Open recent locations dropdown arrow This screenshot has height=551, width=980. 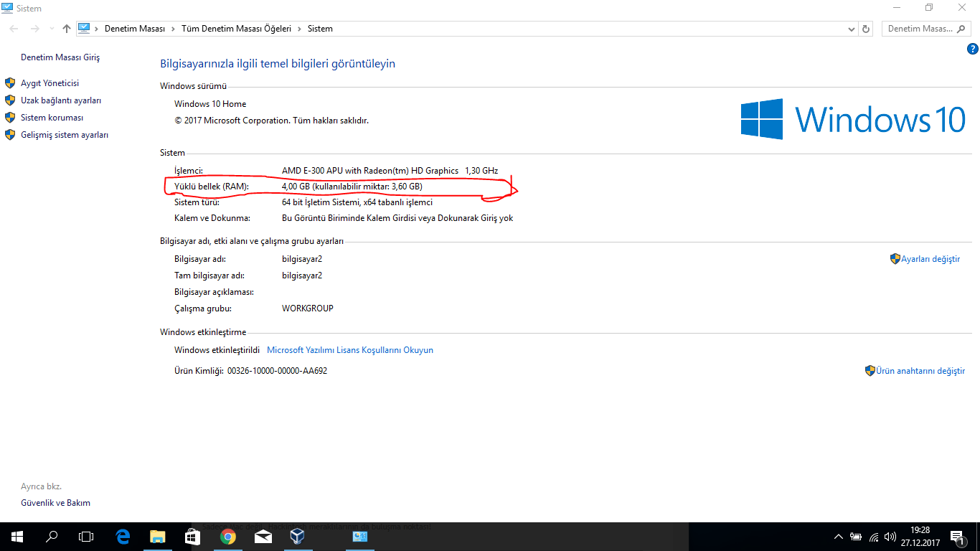tap(51, 29)
